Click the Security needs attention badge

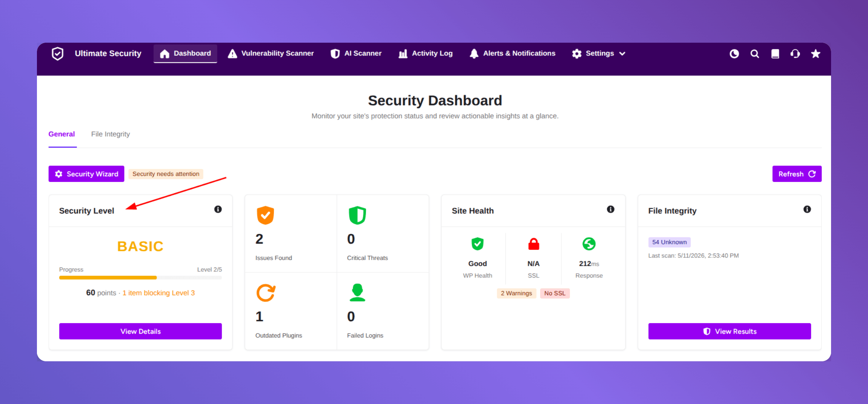tap(166, 174)
